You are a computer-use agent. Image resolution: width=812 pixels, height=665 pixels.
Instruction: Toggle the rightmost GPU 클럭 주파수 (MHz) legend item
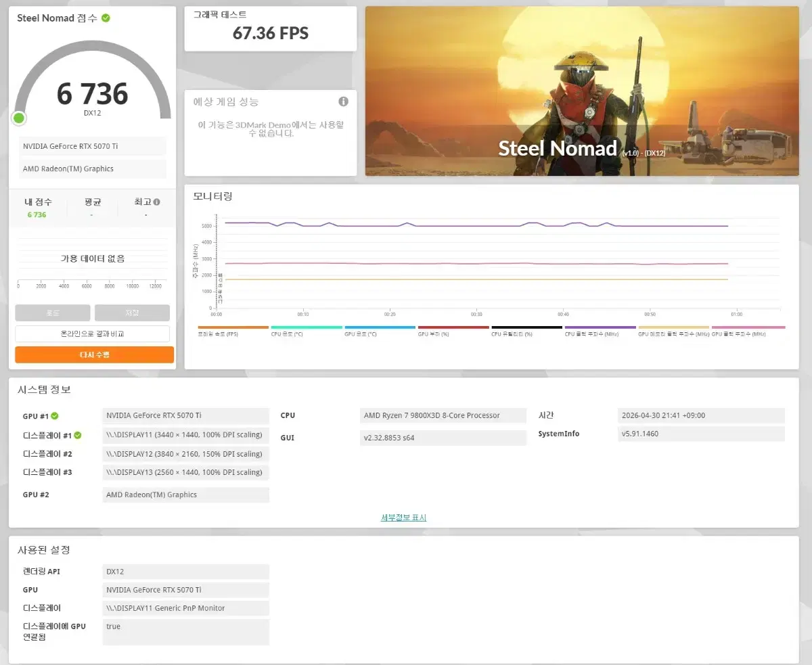pos(748,331)
